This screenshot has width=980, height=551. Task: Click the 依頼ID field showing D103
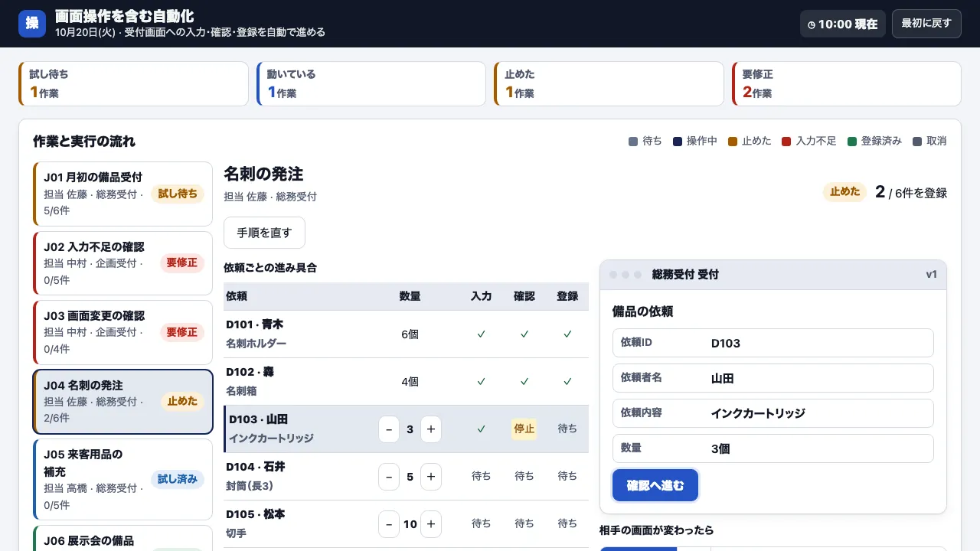(773, 343)
